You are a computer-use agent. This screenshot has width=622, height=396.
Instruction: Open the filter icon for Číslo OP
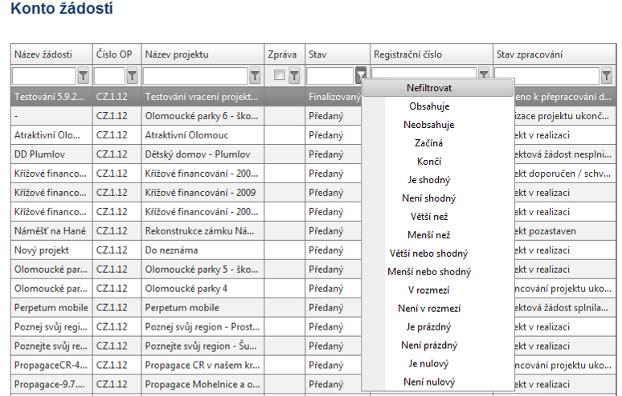tap(132, 75)
